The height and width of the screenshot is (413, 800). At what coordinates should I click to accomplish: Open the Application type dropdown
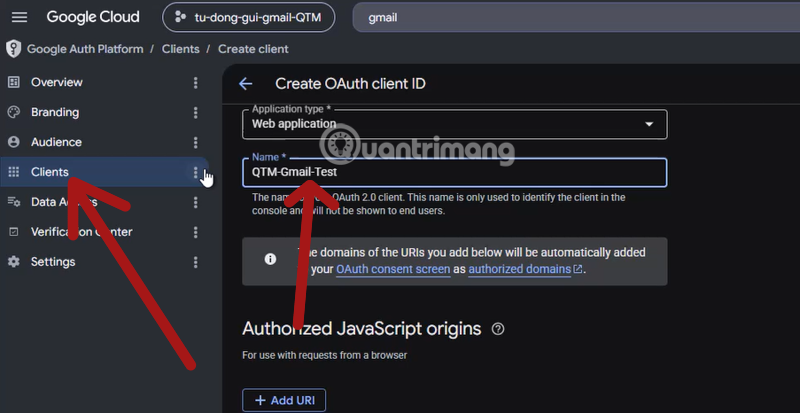point(455,124)
